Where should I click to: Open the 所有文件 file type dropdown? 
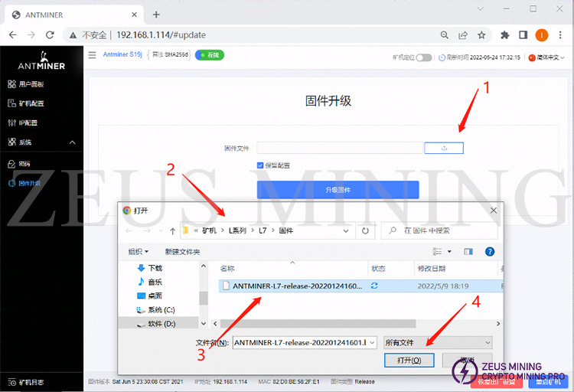pos(438,342)
